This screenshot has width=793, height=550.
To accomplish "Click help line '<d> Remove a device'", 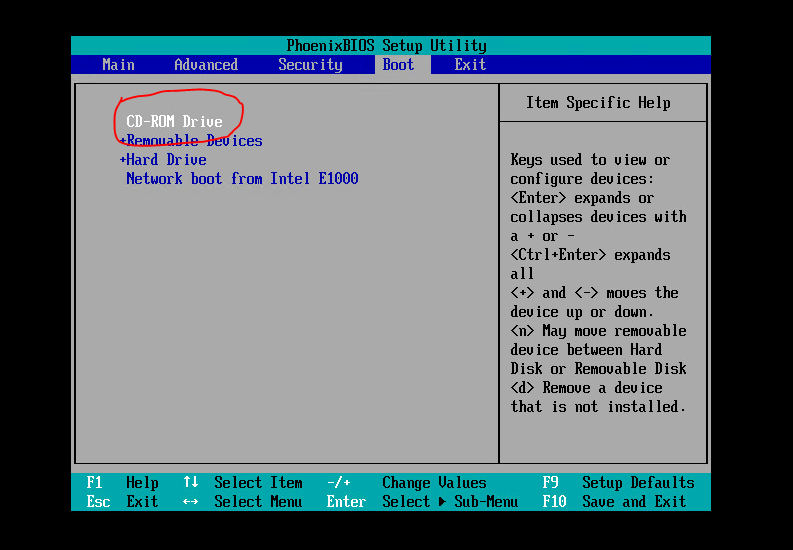I will (587, 388).
